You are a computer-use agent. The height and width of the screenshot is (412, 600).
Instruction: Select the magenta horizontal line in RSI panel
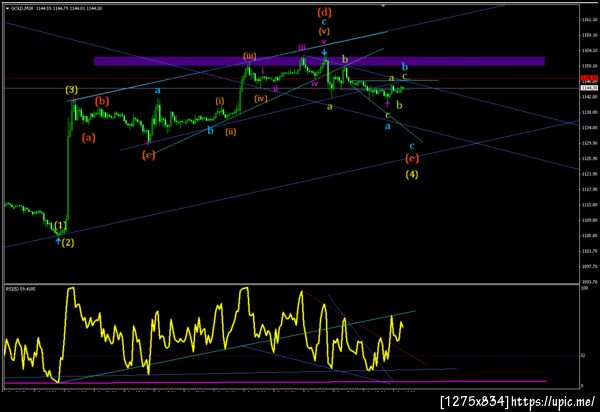click(276, 381)
